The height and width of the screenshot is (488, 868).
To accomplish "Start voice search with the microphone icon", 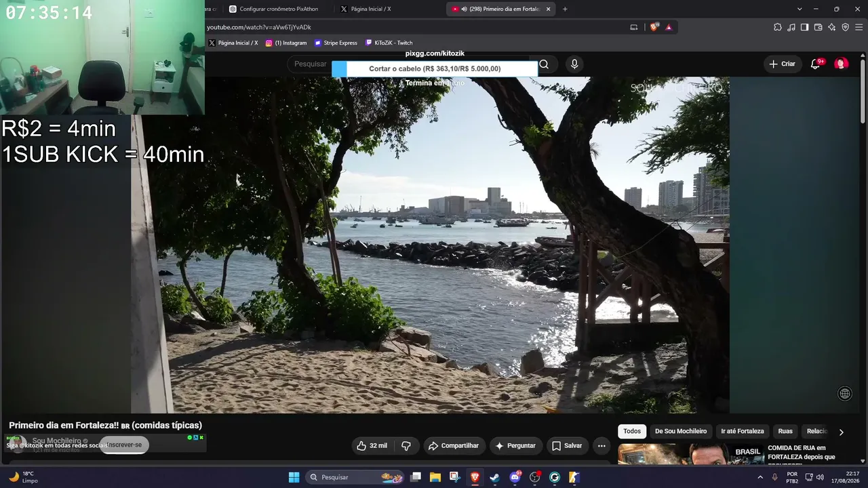I will [574, 64].
